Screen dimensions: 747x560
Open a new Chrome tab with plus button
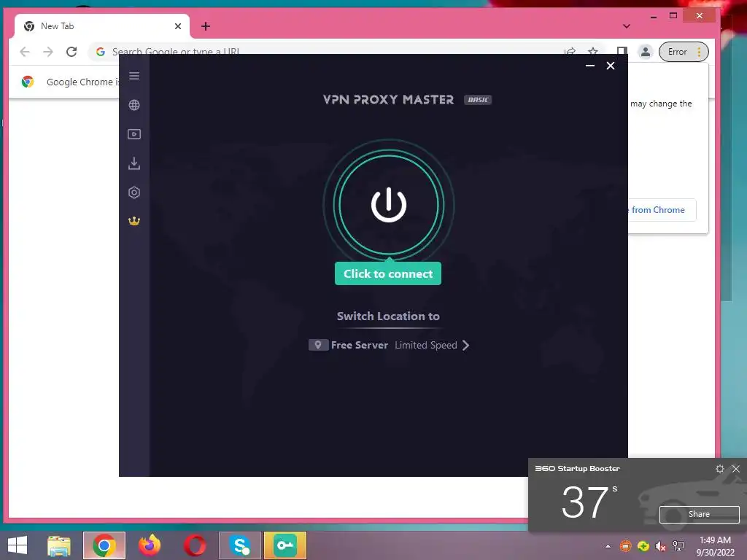pyautogui.click(x=205, y=26)
